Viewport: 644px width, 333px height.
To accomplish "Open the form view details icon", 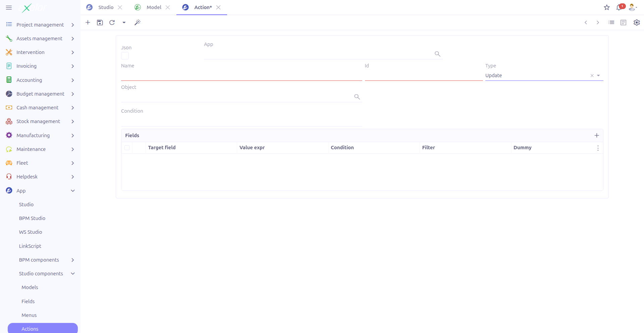I will point(624,22).
